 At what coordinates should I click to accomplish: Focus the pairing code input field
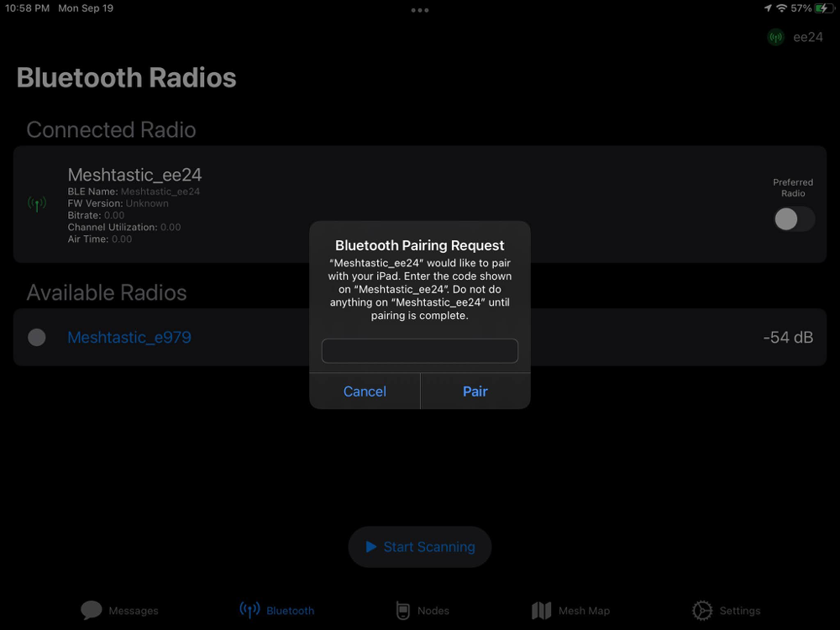pos(419,351)
